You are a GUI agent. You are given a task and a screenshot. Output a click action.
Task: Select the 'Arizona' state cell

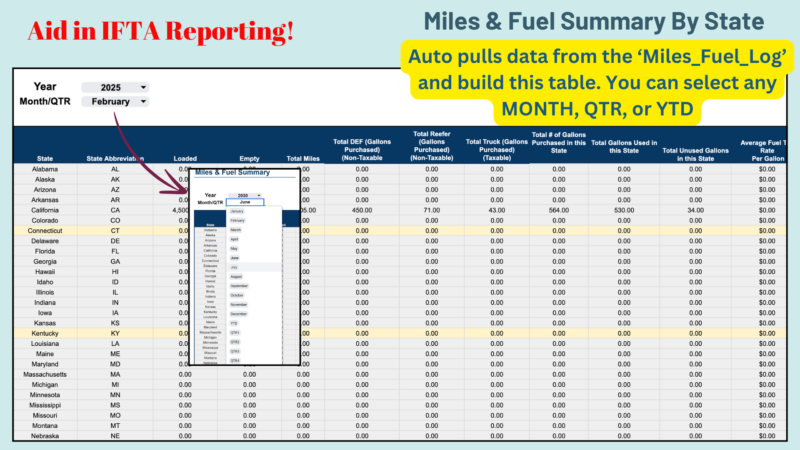click(45, 189)
